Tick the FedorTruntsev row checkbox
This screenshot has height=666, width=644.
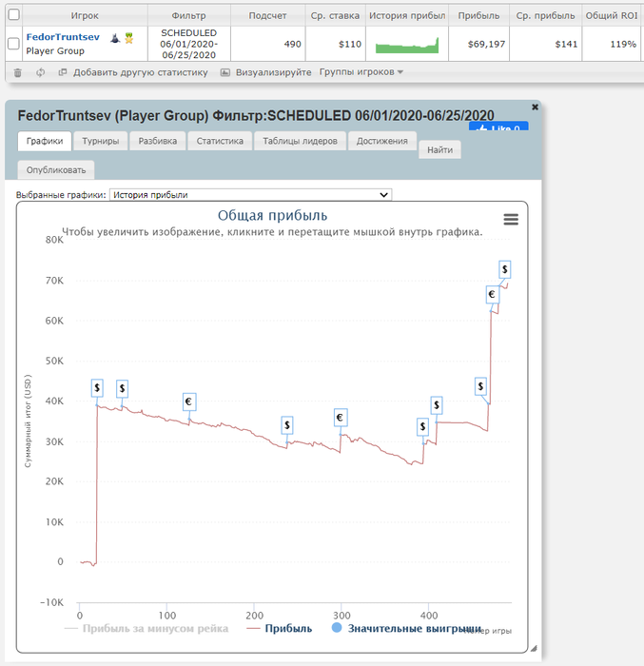click(14, 44)
